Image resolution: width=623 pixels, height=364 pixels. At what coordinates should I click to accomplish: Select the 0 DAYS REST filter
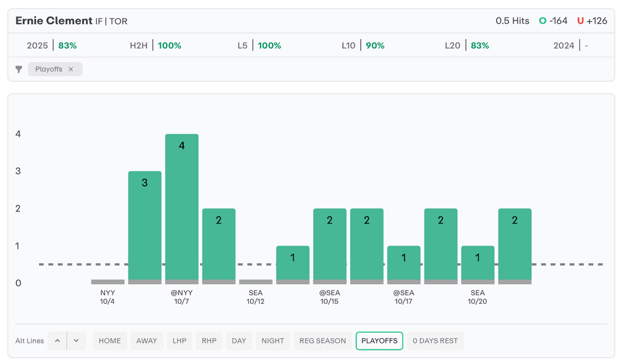coord(435,341)
